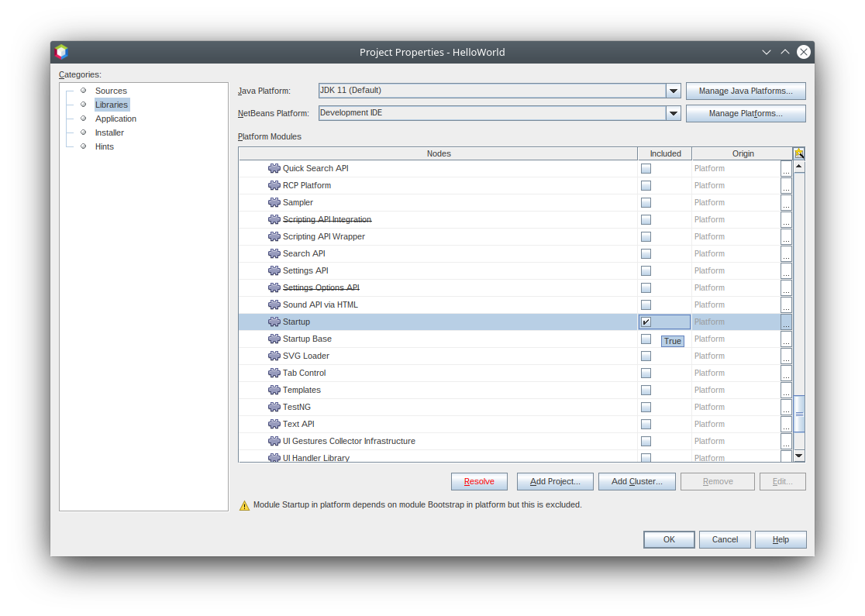
Task: Select the SVG Loader module icon
Action: [274, 356]
